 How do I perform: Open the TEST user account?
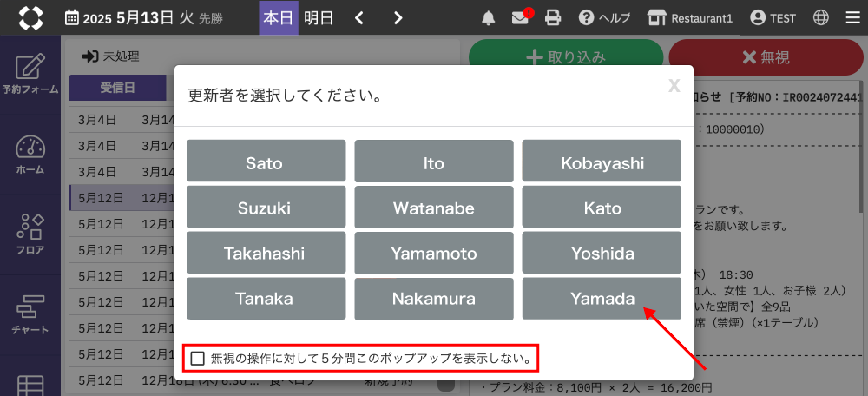773,18
